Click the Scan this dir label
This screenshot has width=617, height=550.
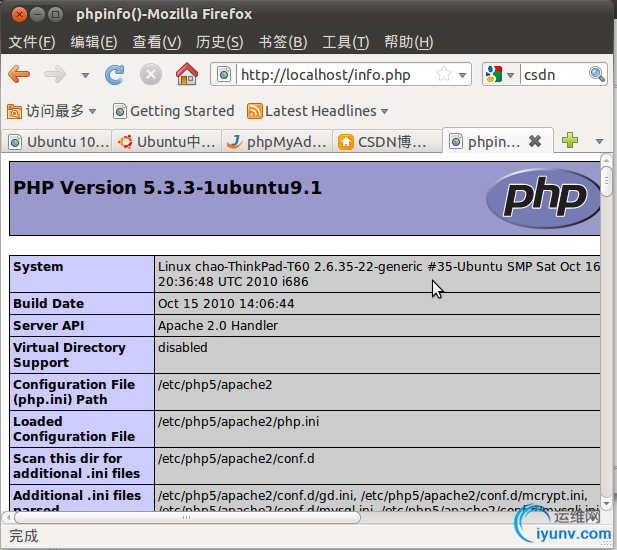(x=76, y=466)
